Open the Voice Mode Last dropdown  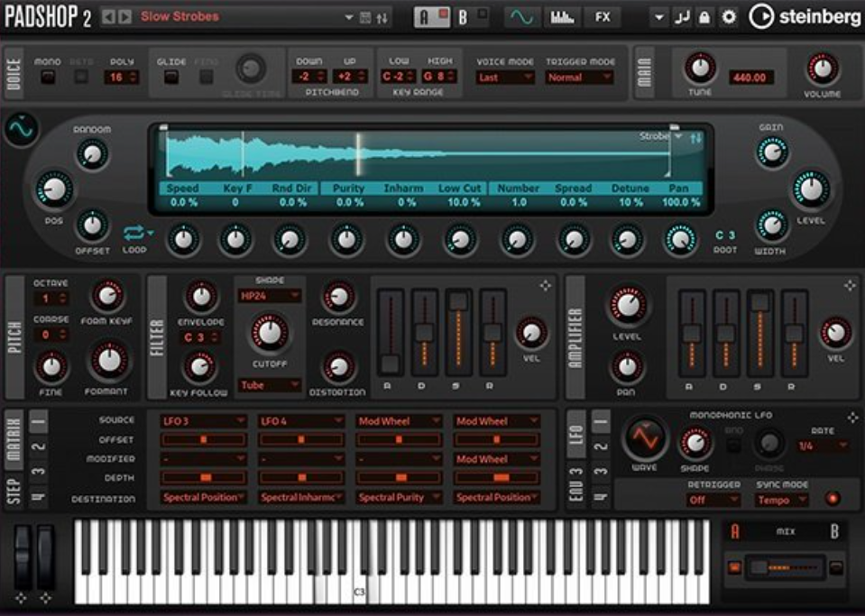505,78
